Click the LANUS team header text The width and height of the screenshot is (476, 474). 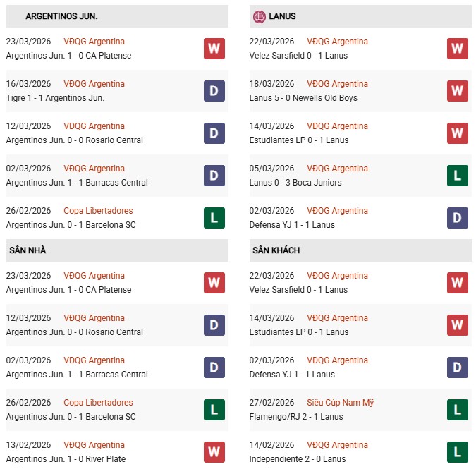(282, 16)
